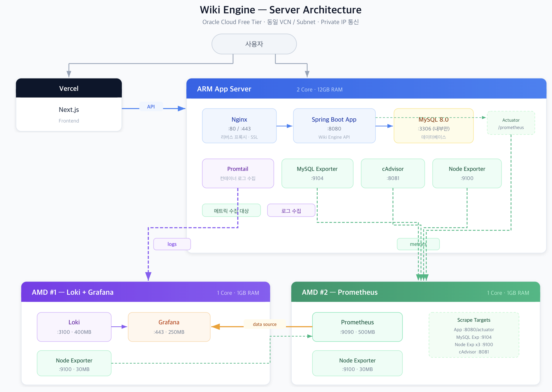This screenshot has width=552, height=392.
Task: Click the API label on the arrow
Action: (151, 107)
